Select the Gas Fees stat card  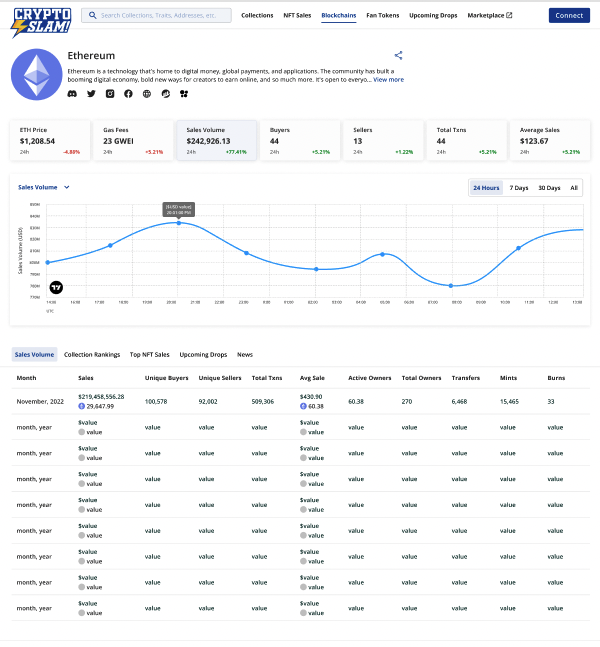pos(133,140)
